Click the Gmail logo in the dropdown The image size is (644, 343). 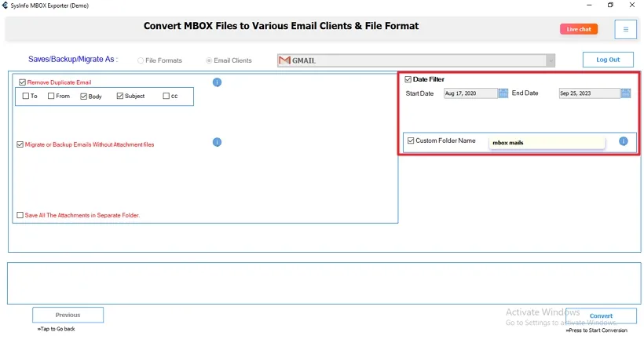point(284,60)
